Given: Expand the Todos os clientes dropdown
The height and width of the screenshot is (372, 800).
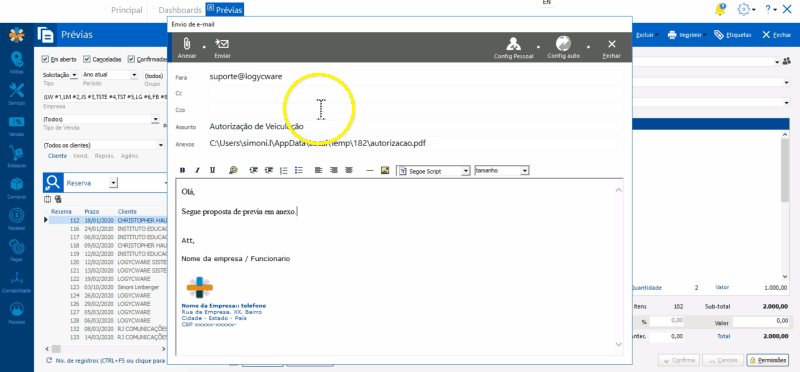Looking at the screenshot, I should 161,145.
